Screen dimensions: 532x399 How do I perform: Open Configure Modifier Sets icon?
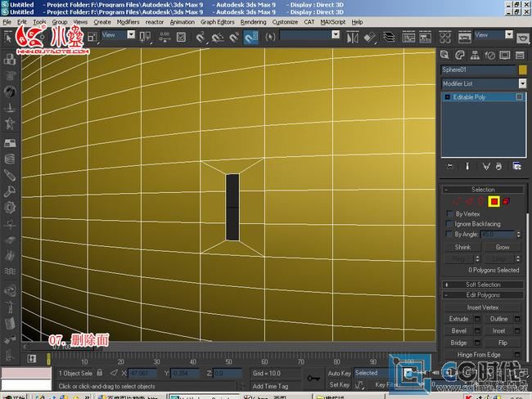point(516,166)
